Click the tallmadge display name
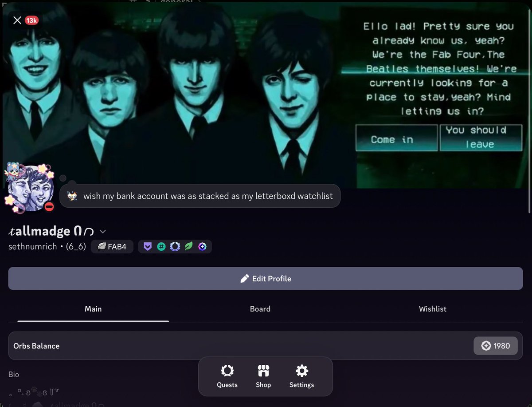Image resolution: width=532 pixels, height=407 pixels. coord(51,231)
